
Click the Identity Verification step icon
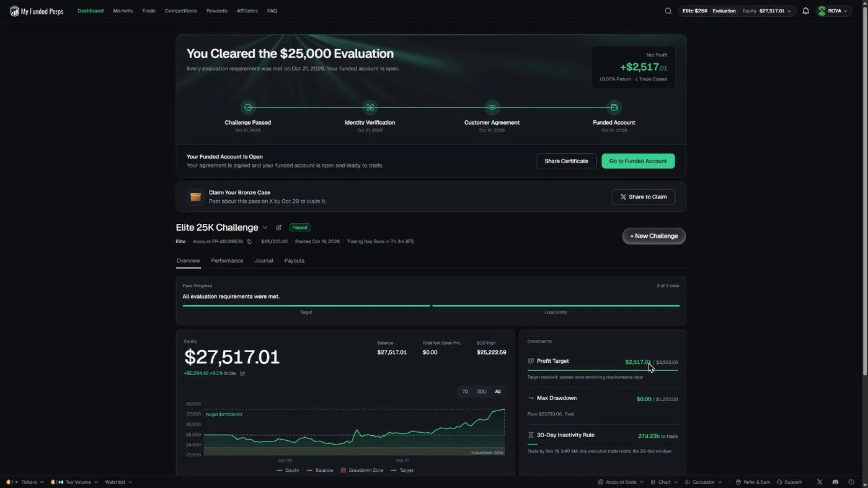pos(370,107)
